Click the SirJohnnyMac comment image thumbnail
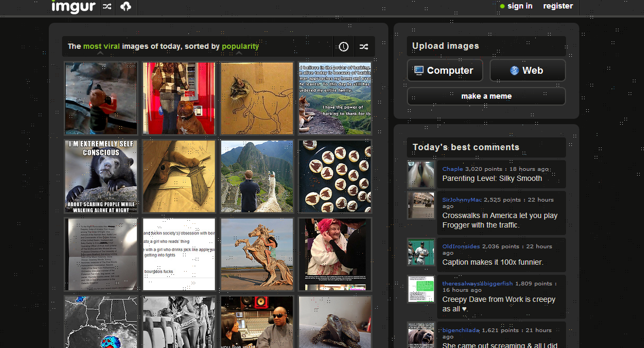The image size is (644, 348). (x=421, y=206)
